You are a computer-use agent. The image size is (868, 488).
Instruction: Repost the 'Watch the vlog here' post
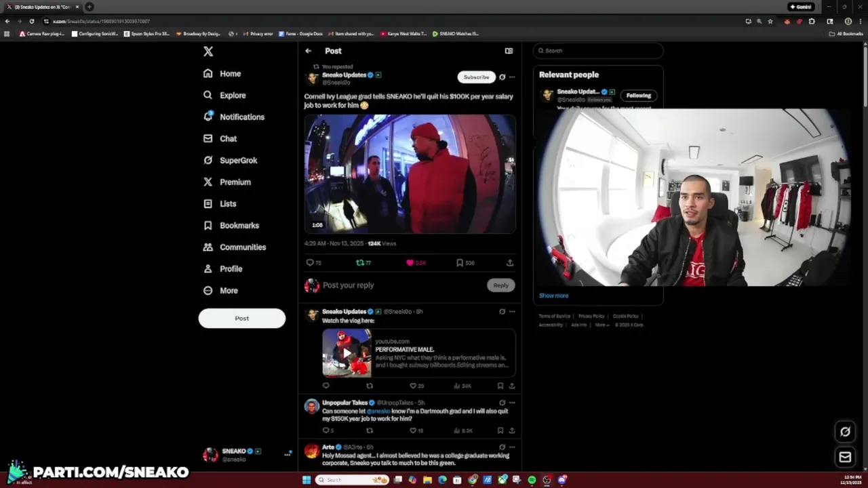click(x=370, y=386)
